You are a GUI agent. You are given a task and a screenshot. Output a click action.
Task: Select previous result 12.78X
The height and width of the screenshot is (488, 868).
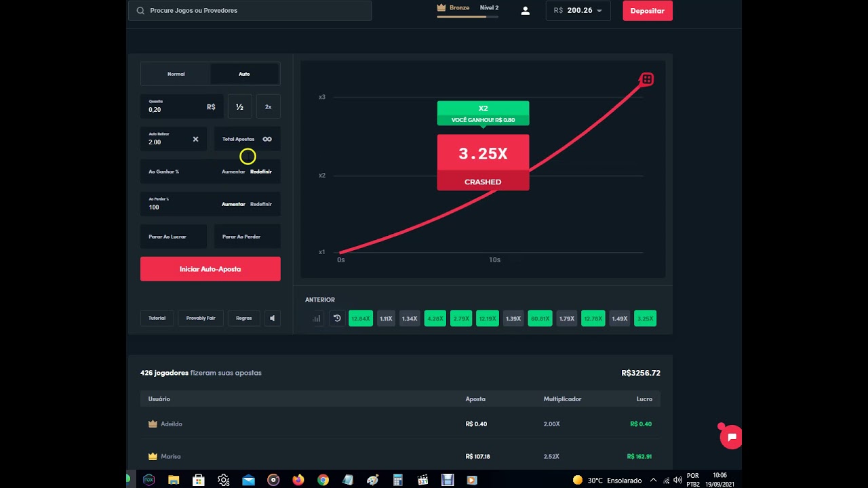click(x=593, y=318)
